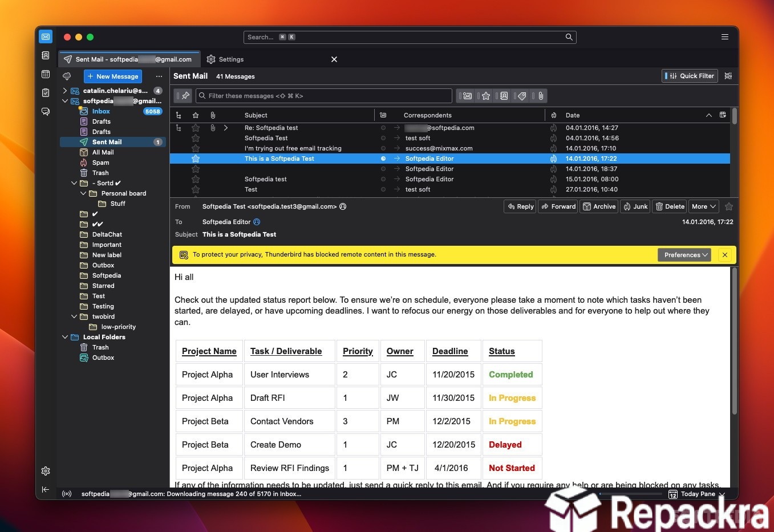Image resolution: width=774 pixels, height=532 pixels.
Task: Open the Calendar space
Action: point(46,74)
